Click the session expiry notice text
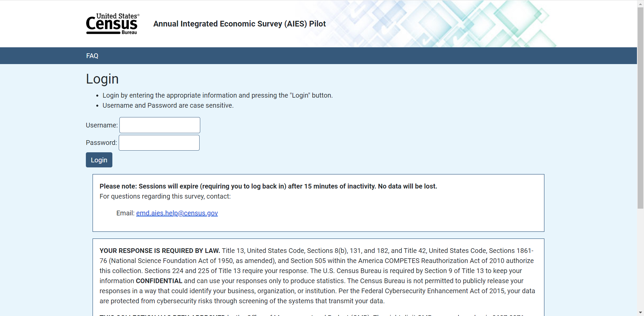The height and width of the screenshot is (316, 644). coord(268,186)
